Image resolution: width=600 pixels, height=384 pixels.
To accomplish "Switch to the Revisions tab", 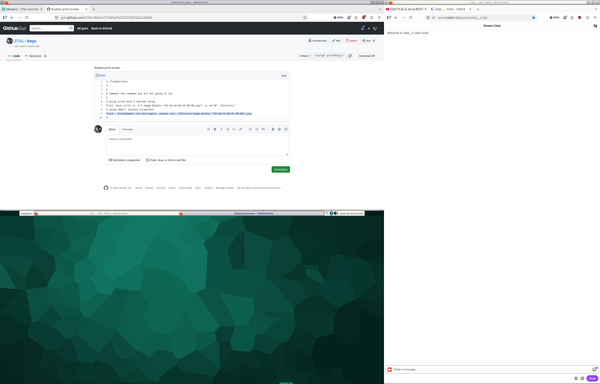I will [36, 56].
